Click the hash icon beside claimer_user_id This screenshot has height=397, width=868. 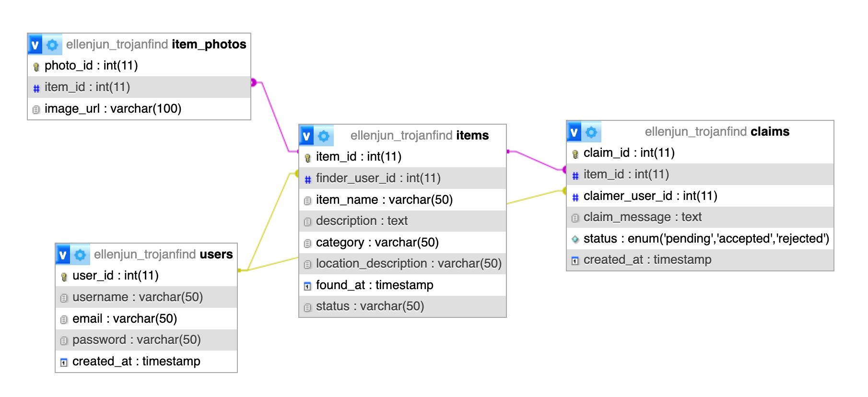click(575, 197)
